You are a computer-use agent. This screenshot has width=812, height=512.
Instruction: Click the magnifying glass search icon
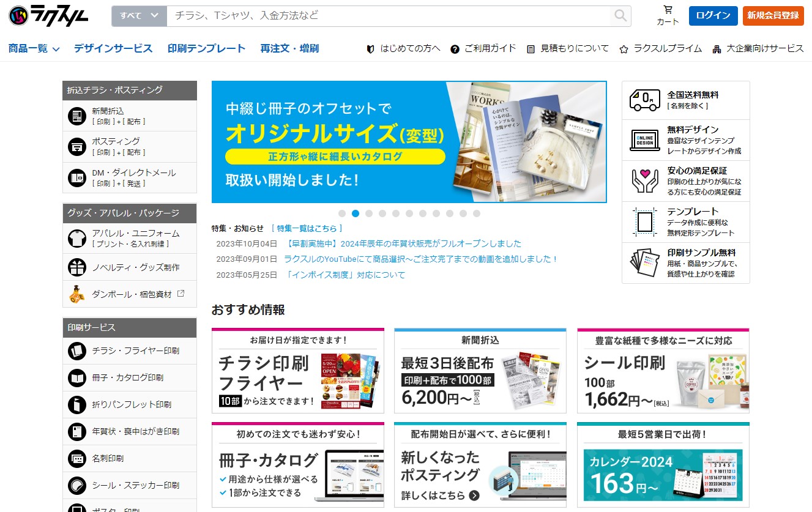coord(620,16)
